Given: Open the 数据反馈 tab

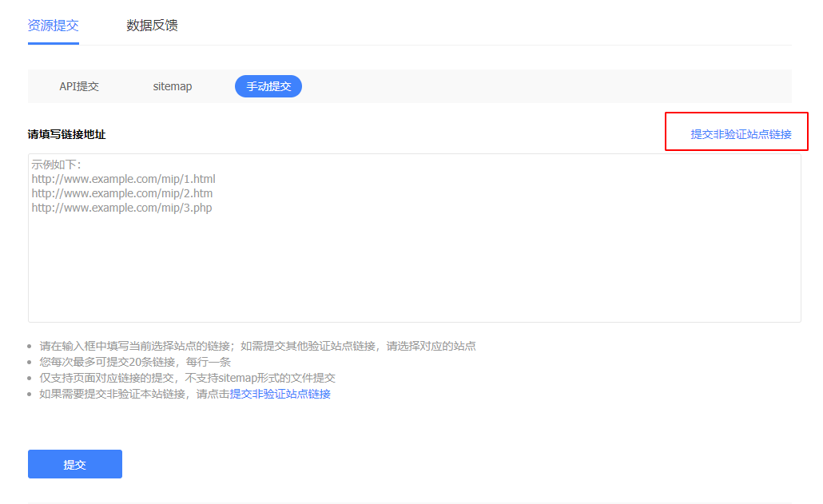Looking at the screenshot, I should 152,26.
